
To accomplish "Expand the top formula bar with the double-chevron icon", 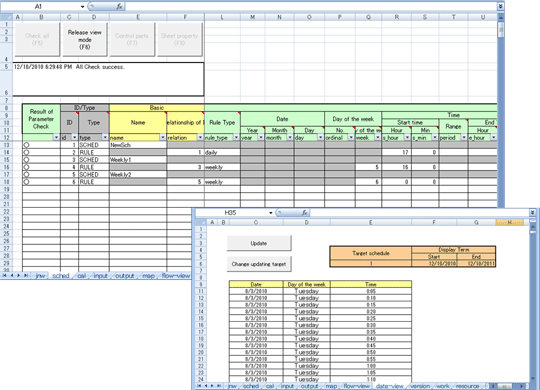I will click(500, 6).
